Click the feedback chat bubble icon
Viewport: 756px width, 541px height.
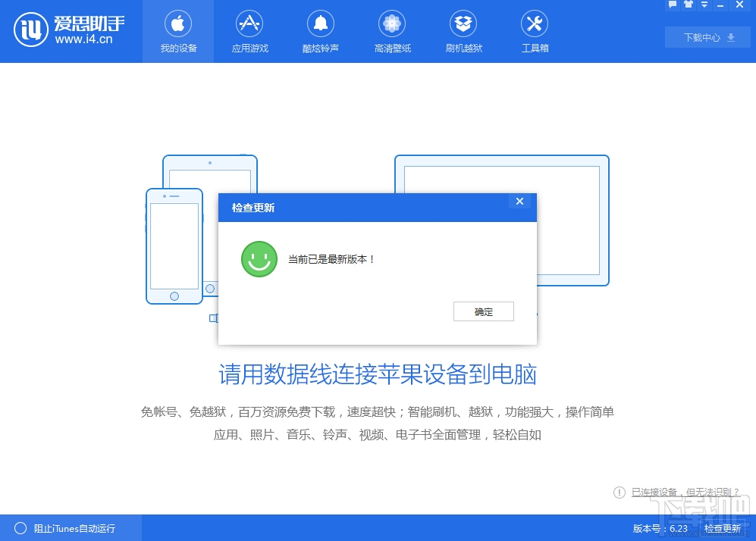pos(673,5)
